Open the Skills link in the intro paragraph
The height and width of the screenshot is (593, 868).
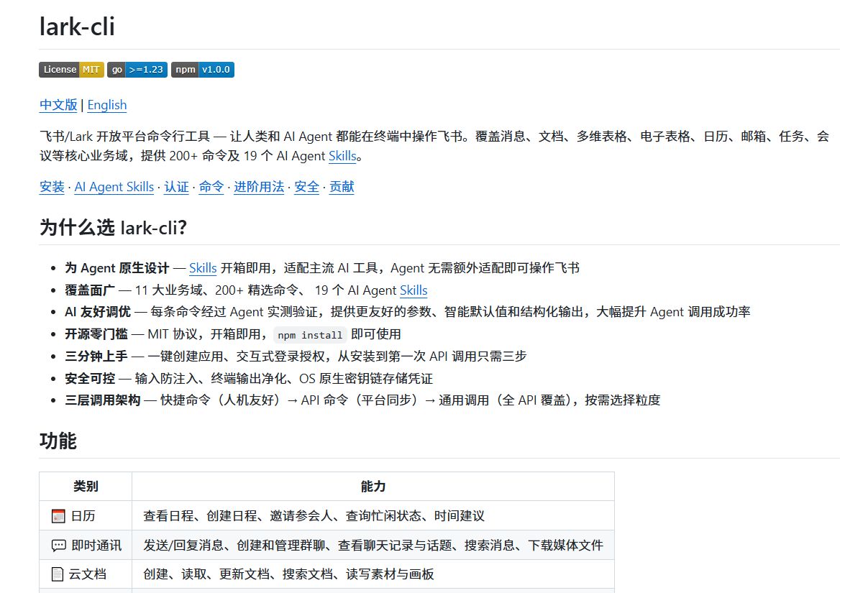[x=342, y=156]
